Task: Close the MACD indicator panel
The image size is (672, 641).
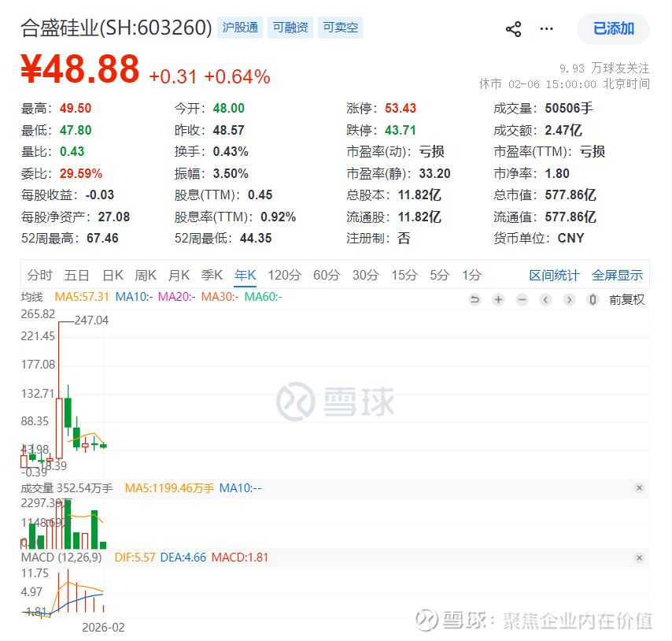Action: [x=639, y=558]
